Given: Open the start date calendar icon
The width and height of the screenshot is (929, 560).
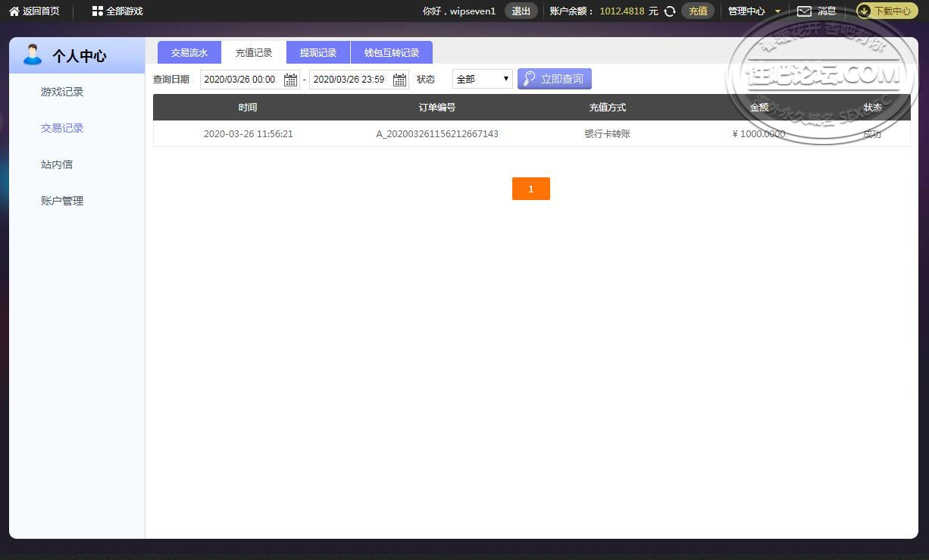Looking at the screenshot, I should click(x=290, y=80).
